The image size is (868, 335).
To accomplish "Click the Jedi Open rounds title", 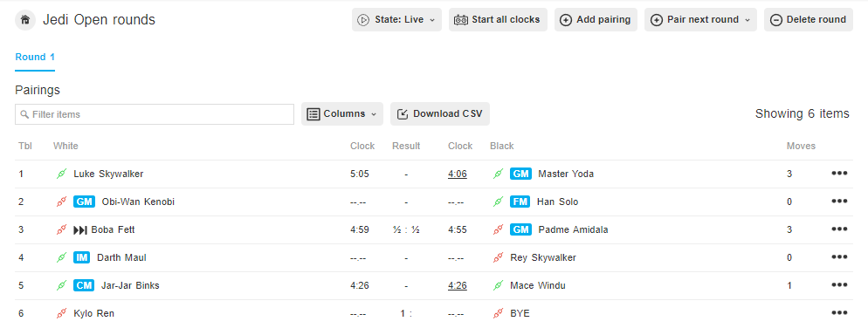I will (x=99, y=20).
